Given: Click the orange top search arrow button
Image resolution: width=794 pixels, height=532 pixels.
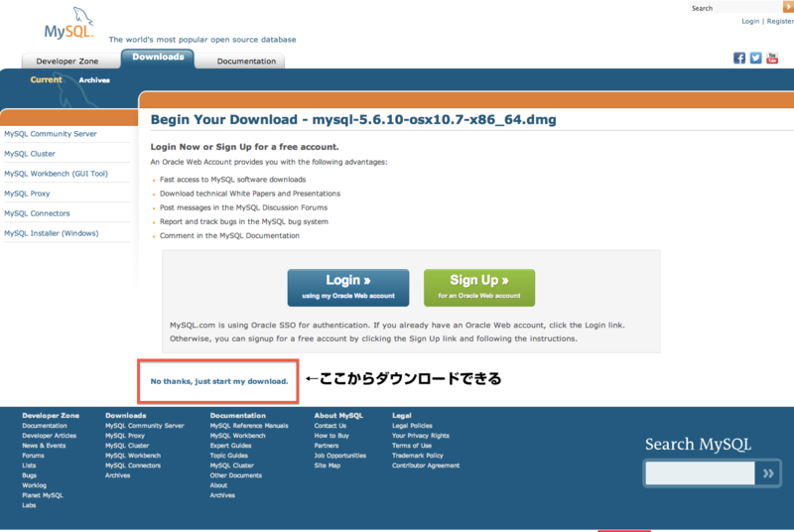Looking at the screenshot, I should (787, 7).
